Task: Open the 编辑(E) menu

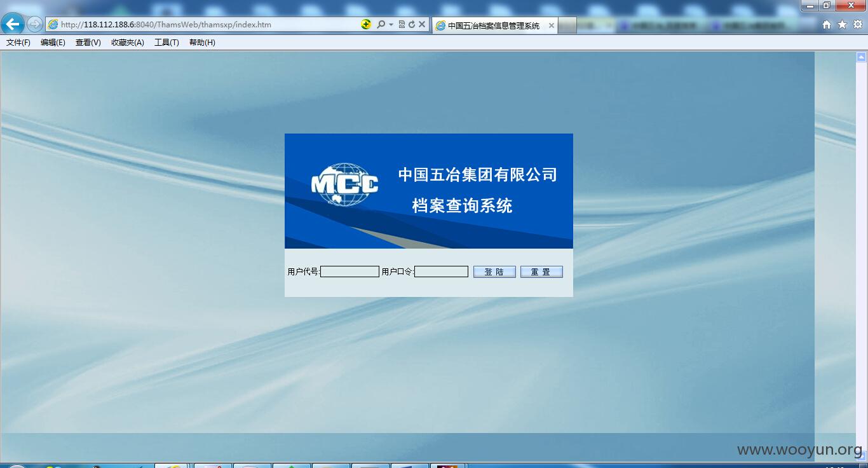Action: (53, 43)
